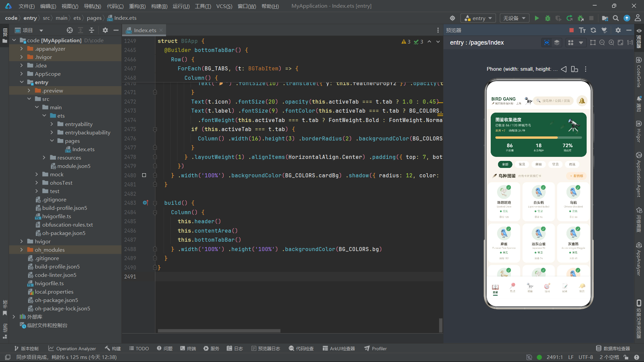Screen dimensions: 644x362
Task: Open the Operation Analyzer tool window
Action: [x=72, y=349]
